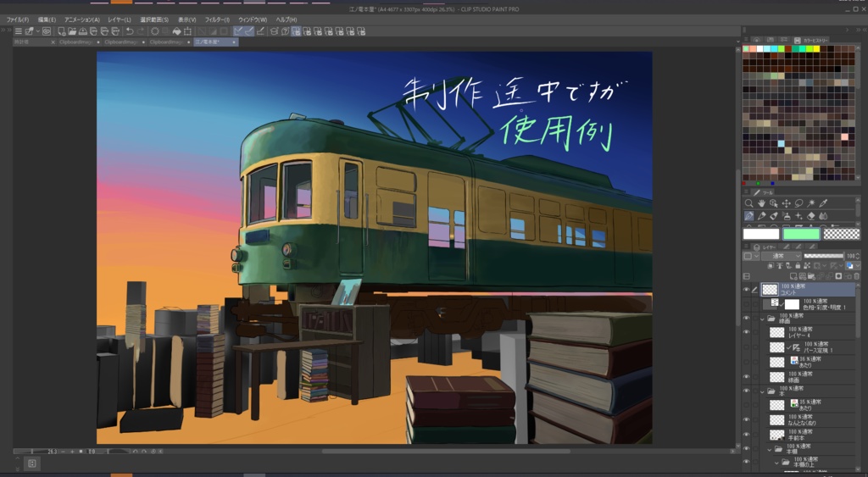Click the help question-mark icon in the command bar

[x=285, y=31]
